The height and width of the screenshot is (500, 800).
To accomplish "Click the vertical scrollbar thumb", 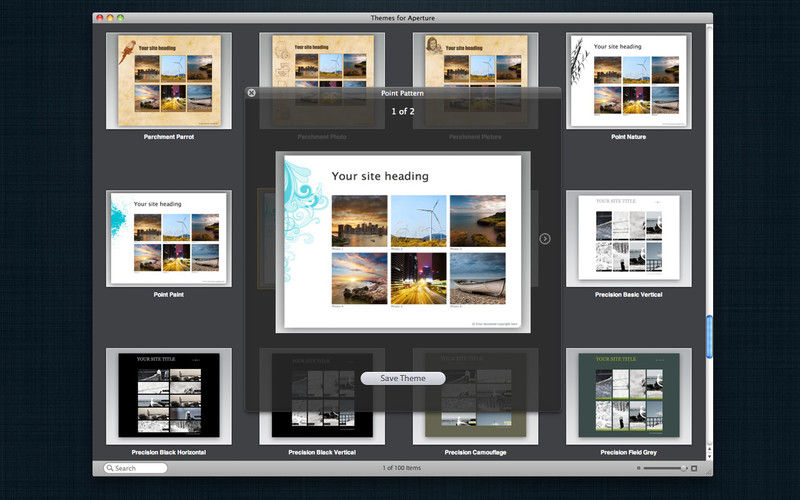I will (x=709, y=337).
